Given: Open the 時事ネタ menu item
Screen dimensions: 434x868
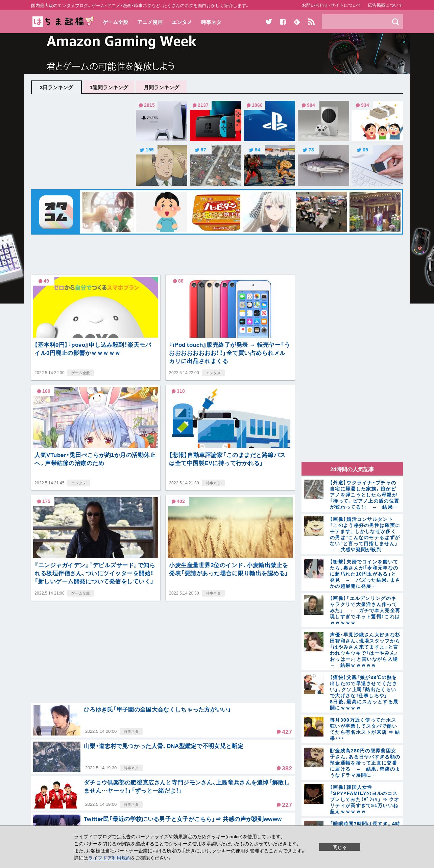Looking at the screenshot, I should [x=211, y=22].
